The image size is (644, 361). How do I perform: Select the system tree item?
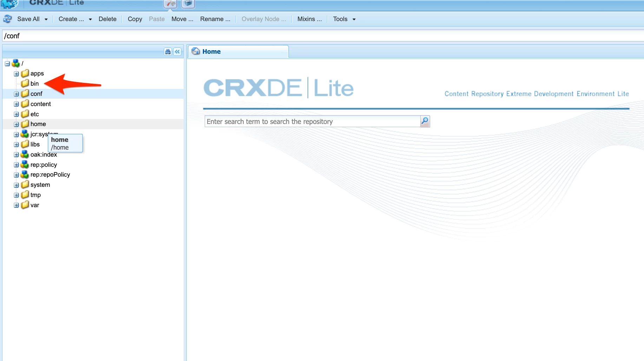[40, 185]
